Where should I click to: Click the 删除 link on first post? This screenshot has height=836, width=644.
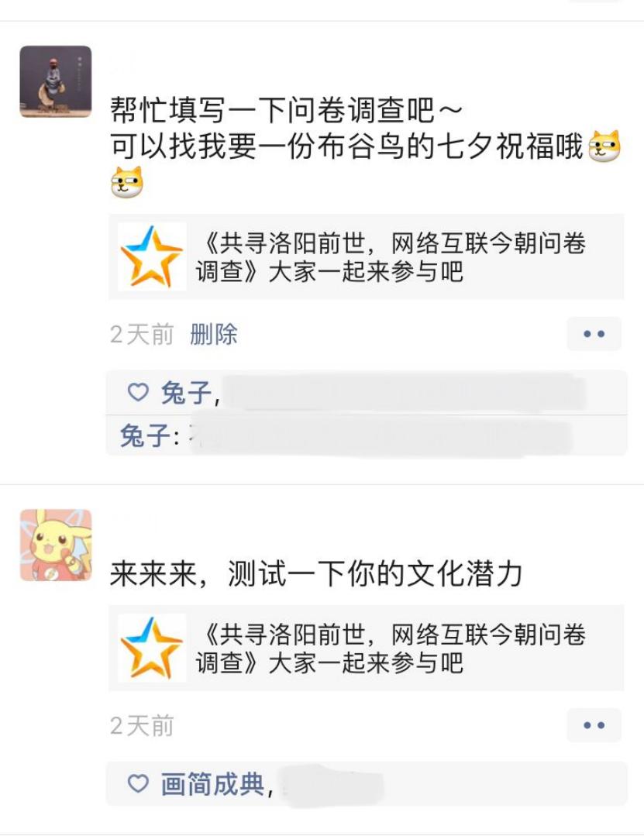pyautogui.click(x=214, y=334)
